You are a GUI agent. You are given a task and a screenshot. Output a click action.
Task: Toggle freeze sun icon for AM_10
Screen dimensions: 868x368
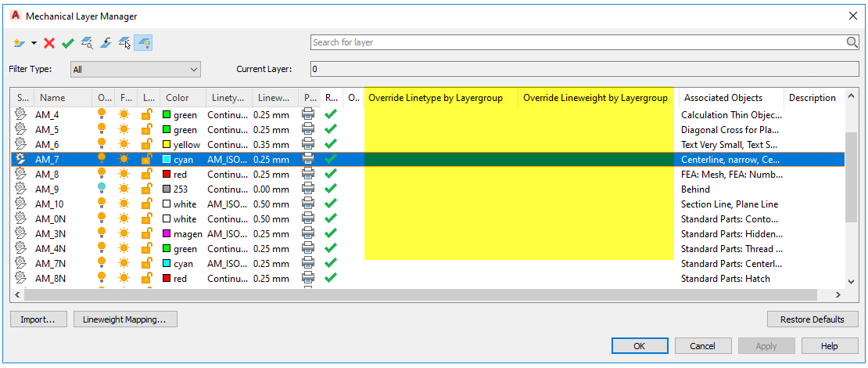coord(124,204)
